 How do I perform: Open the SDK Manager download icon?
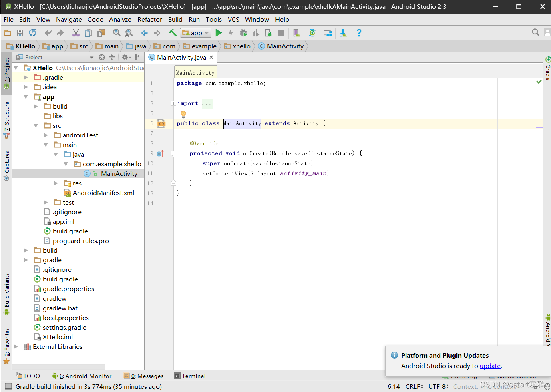pos(343,33)
